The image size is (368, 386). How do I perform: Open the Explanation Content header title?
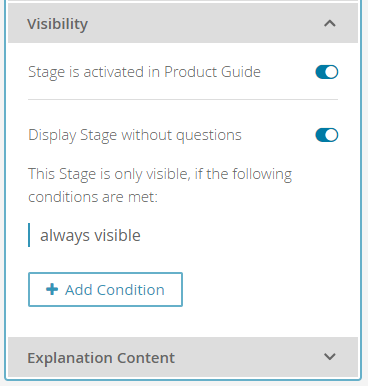(x=101, y=358)
